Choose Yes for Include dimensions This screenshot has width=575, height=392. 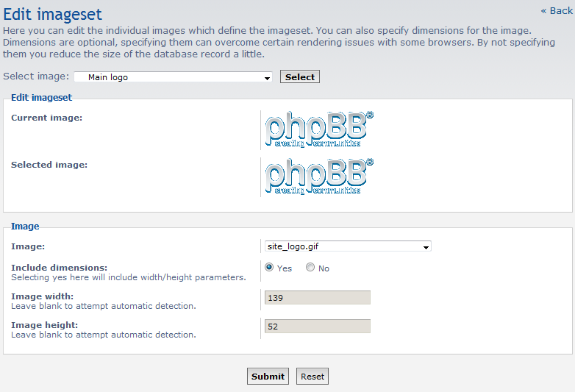pos(269,268)
